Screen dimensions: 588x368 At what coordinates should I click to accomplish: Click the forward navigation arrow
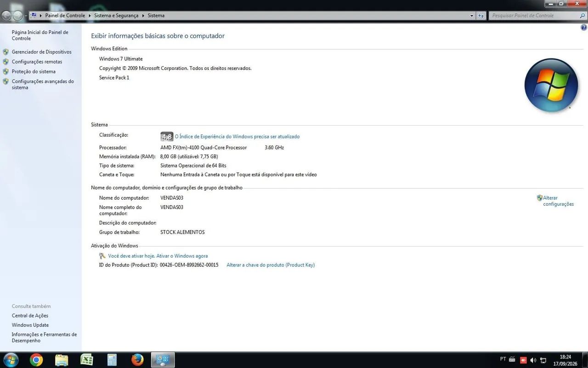tap(17, 16)
